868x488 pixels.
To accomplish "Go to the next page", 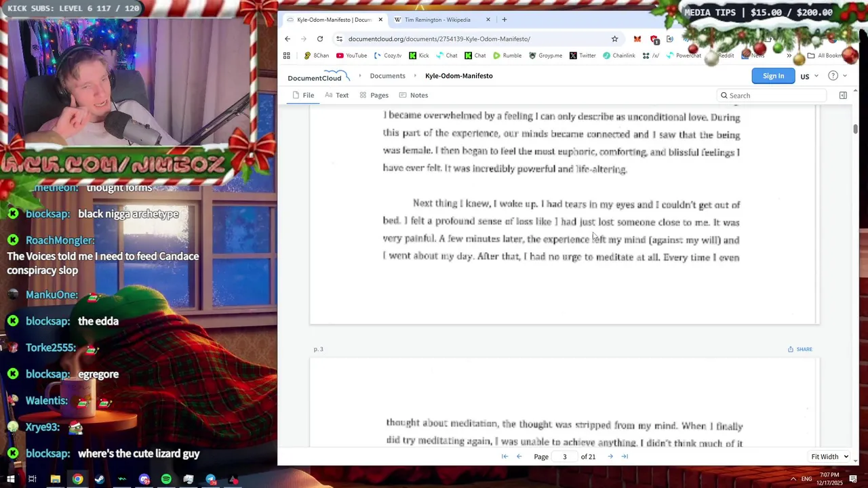I will [x=610, y=457].
